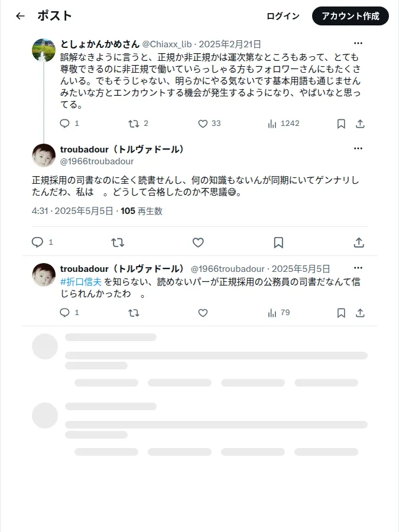Viewport: 399px width, 532px height.
Task: Repost the main troubadour post
Action: tap(118, 242)
